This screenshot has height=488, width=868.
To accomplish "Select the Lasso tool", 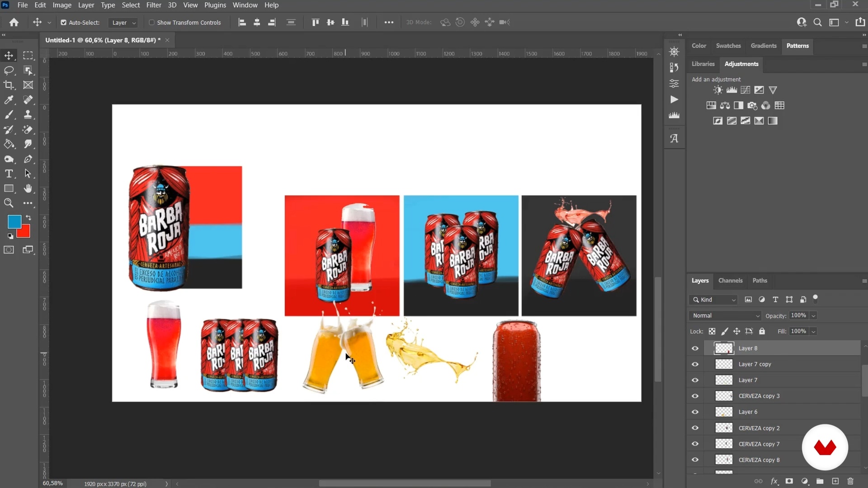I will (x=9, y=70).
